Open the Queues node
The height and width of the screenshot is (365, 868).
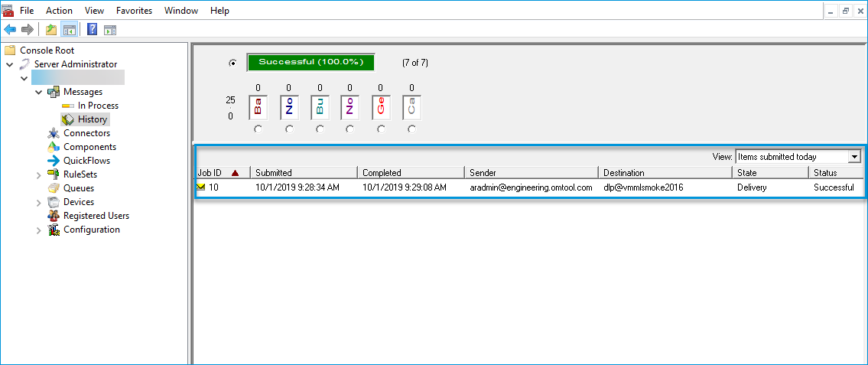[79, 188]
